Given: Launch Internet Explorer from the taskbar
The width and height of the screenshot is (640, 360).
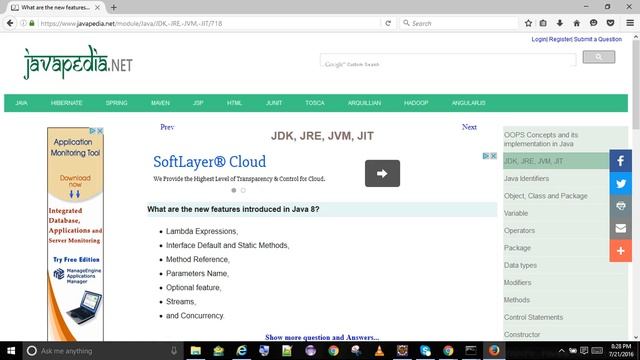Looking at the screenshot, I should [x=242, y=351].
